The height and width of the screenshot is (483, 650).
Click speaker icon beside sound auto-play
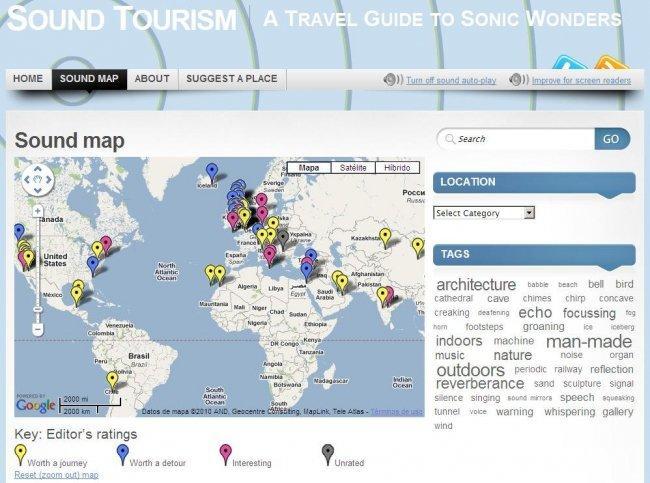coord(393,80)
